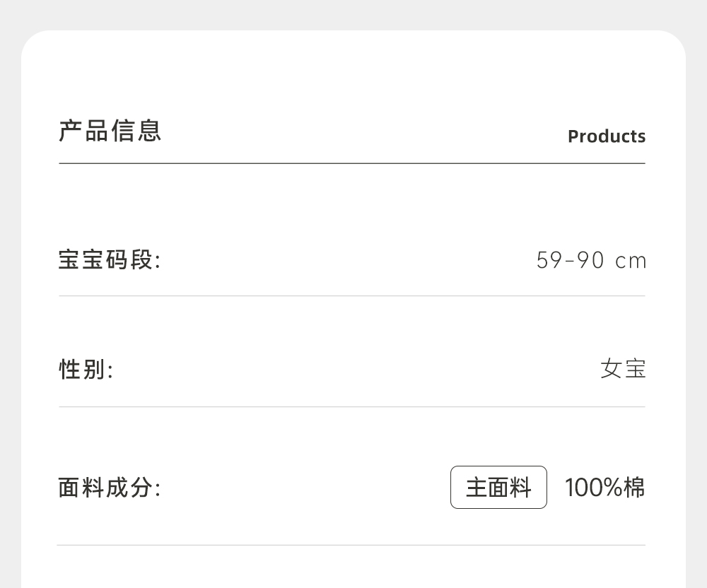
Task: Click the 棉 character after 100%
Action: pyautogui.click(x=634, y=488)
